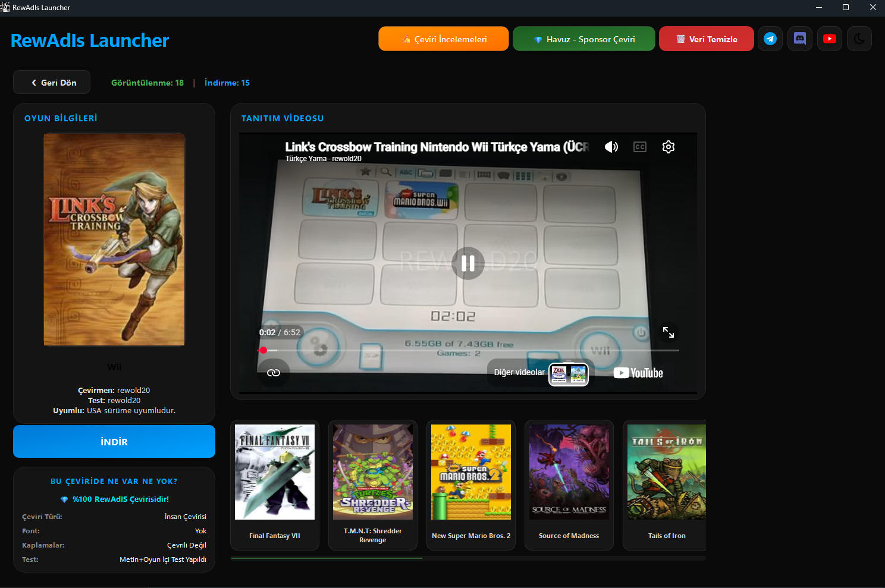Open the Final Fantasy VII card
This screenshot has height=588, width=885.
[275, 485]
